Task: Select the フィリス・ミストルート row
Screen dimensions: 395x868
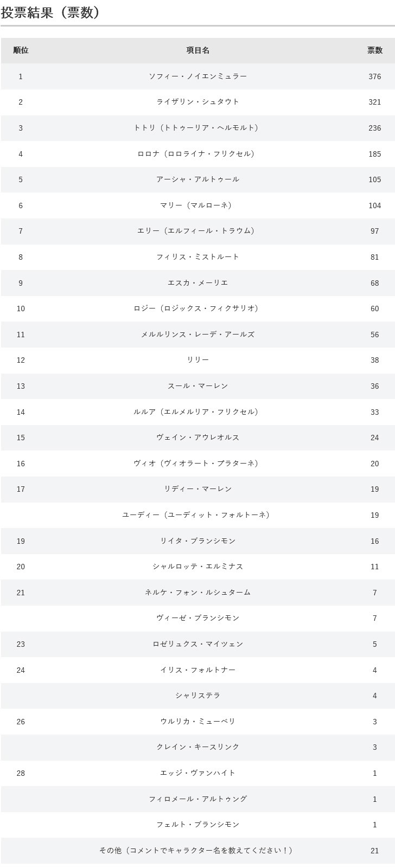Action: (198, 257)
